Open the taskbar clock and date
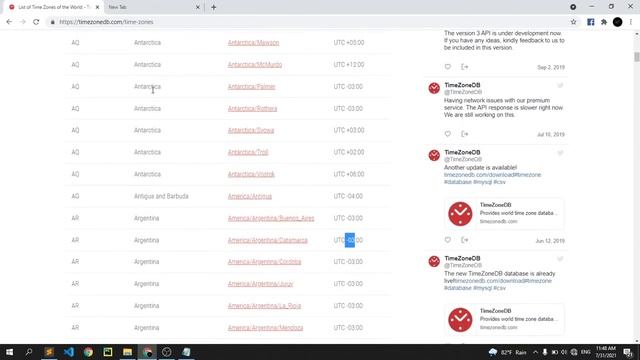Viewport: 640px width, 360px height. tap(606, 352)
